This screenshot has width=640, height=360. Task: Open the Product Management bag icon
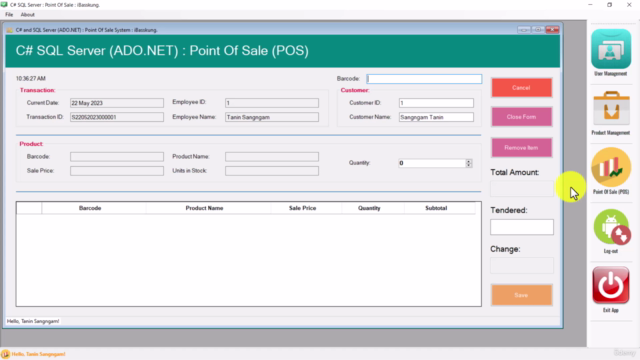tap(611, 108)
